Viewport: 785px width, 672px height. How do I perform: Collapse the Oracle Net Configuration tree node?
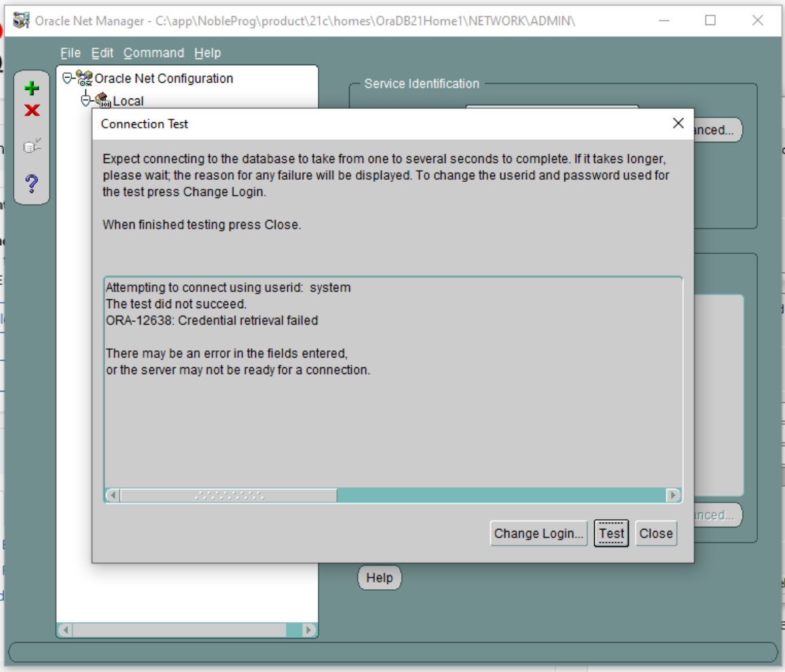(67, 78)
